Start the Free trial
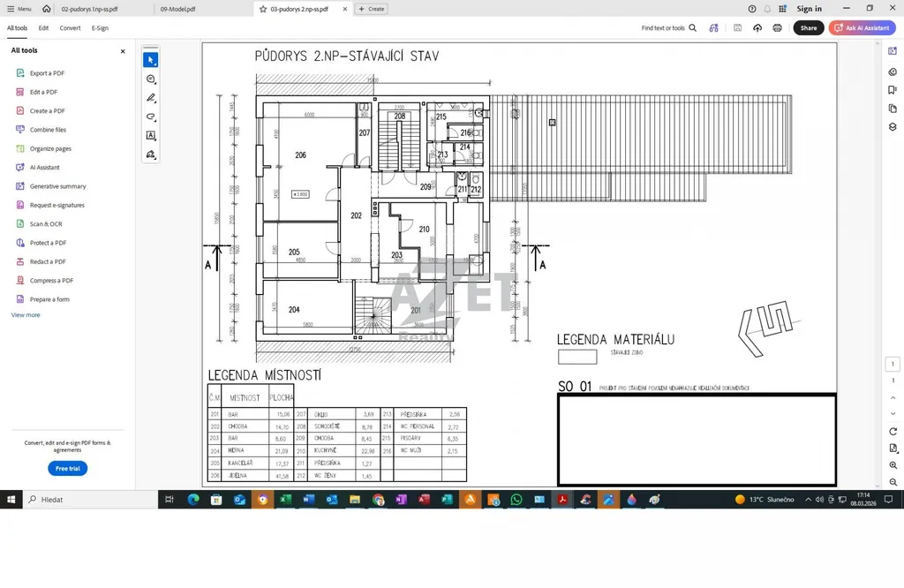Image resolution: width=904 pixels, height=588 pixels. [x=67, y=469]
